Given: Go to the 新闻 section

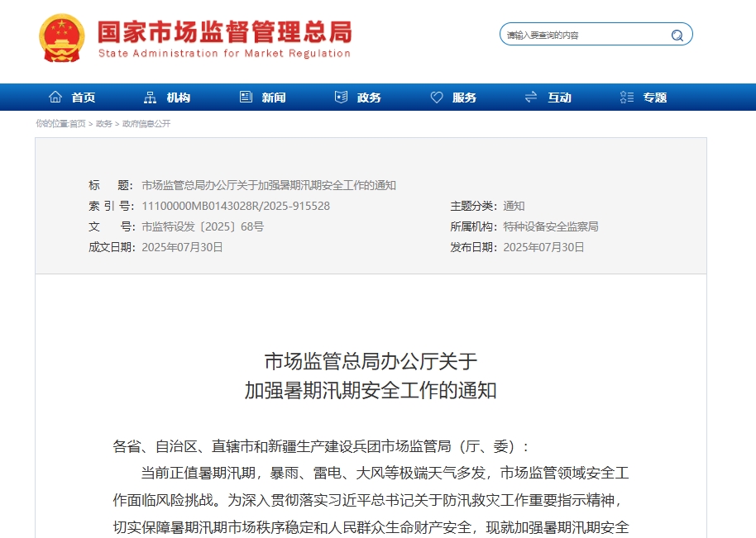Looking at the screenshot, I should pos(274,98).
